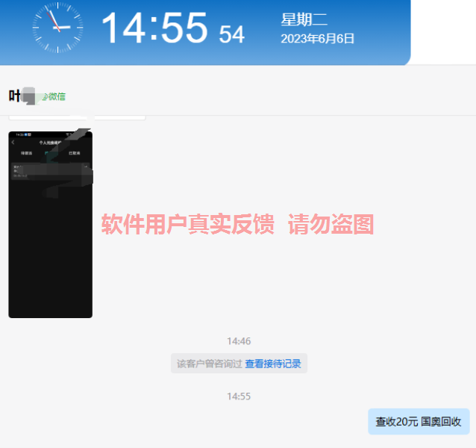Select 待提现 tab in phone screenshot

(26, 153)
